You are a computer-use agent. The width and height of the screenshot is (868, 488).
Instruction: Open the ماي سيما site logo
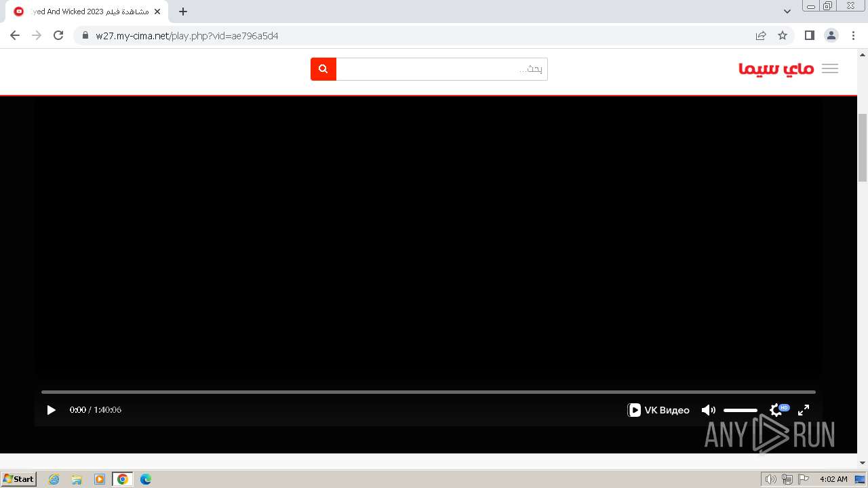point(776,68)
